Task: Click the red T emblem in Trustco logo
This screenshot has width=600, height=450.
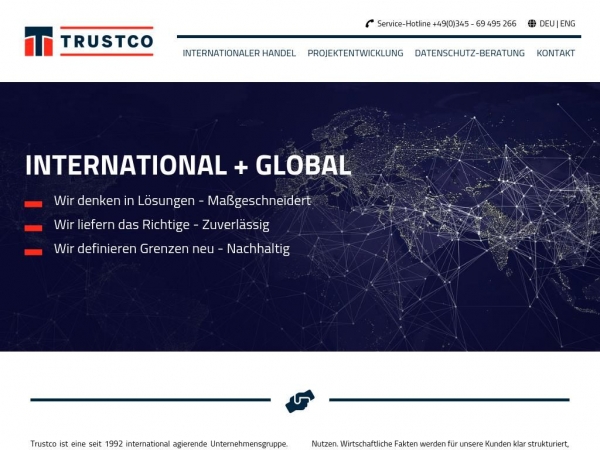Action: coord(39,41)
